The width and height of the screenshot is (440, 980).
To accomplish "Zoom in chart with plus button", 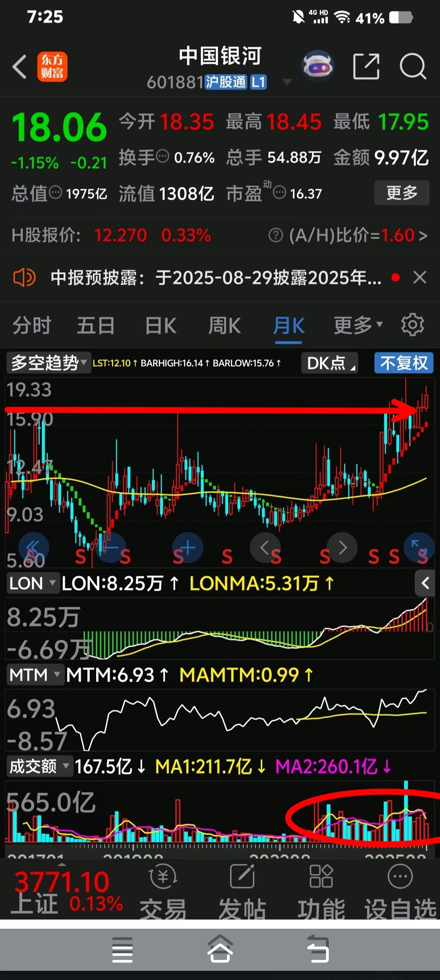I will coord(188,548).
